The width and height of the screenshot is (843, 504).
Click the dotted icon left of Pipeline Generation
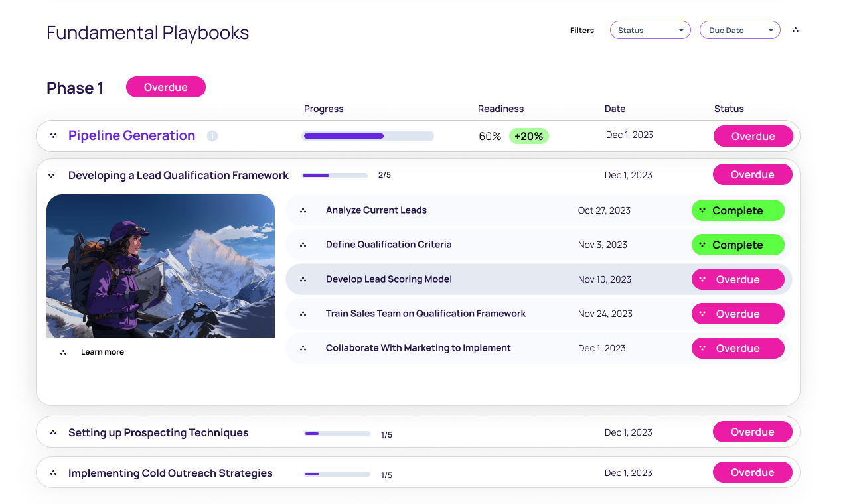pyautogui.click(x=52, y=136)
